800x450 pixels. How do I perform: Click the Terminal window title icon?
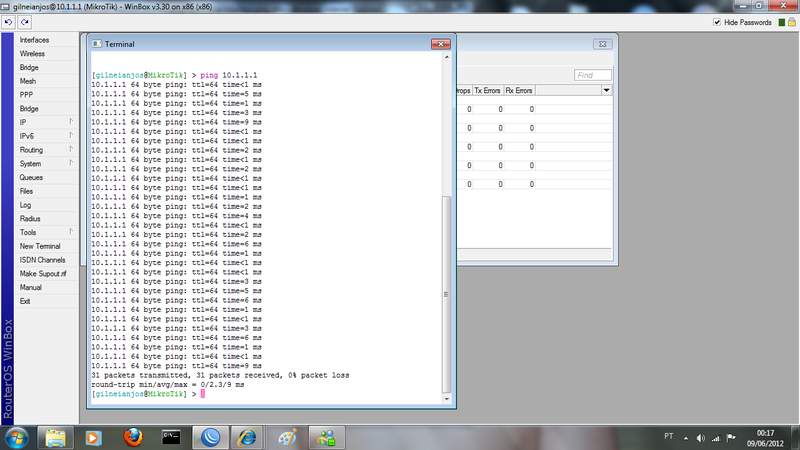(x=96, y=44)
